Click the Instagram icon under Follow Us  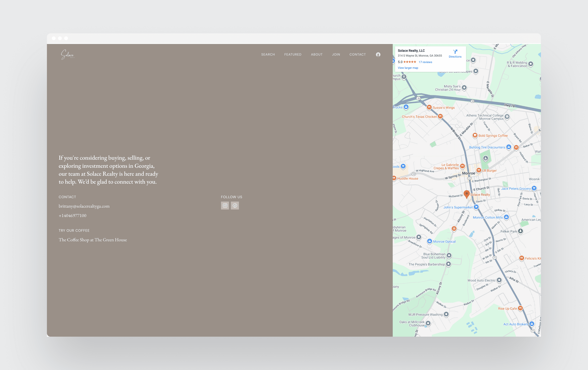tap(225, 206)
